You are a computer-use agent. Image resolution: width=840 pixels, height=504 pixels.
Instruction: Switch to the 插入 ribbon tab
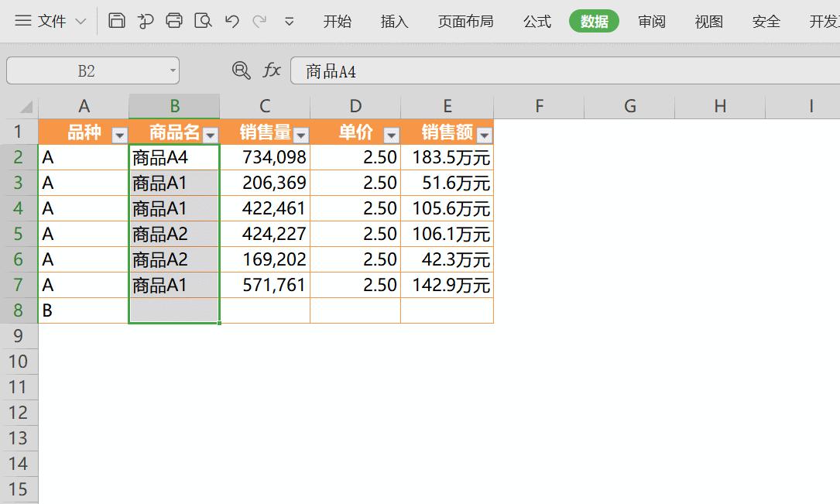tap(394, 22)
